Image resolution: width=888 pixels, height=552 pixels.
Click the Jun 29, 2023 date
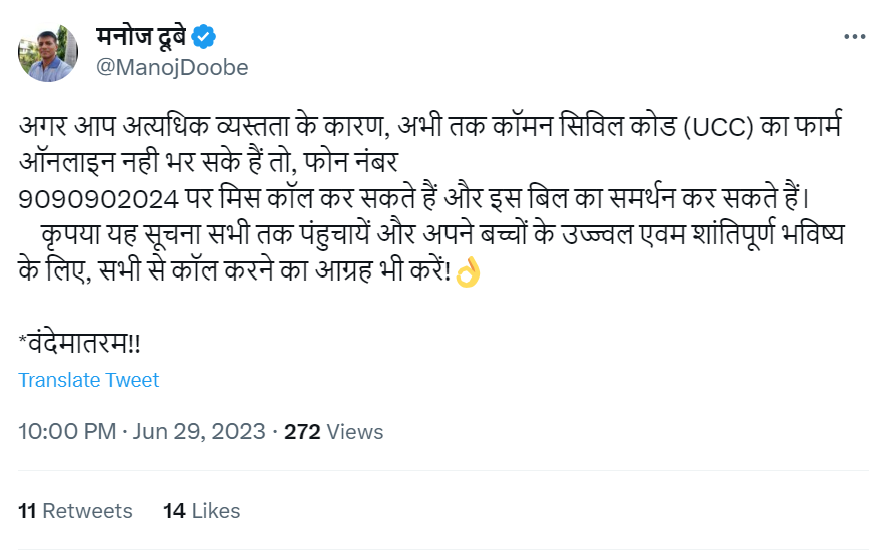(198, 432)
